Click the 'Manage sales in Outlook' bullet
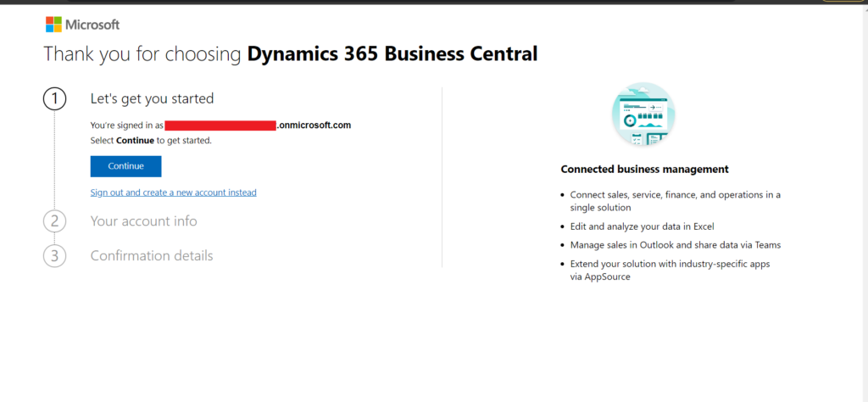Image resolution: width=868 pixels, height=402 pixels. point(676,245)
